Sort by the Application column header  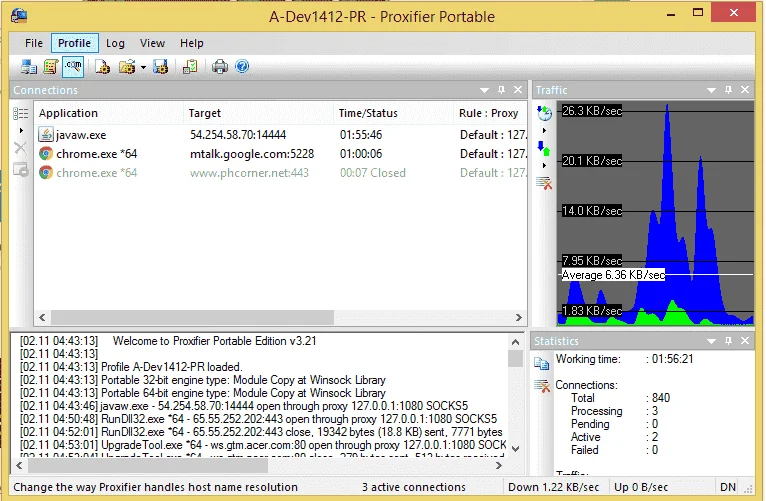(109, 113)
